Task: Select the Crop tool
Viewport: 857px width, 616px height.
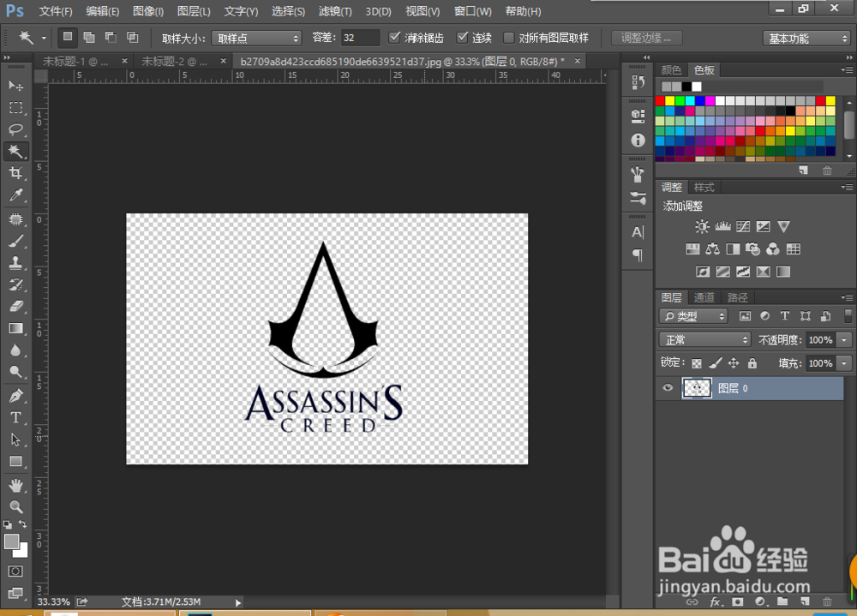Action: (x=15, y=173)
